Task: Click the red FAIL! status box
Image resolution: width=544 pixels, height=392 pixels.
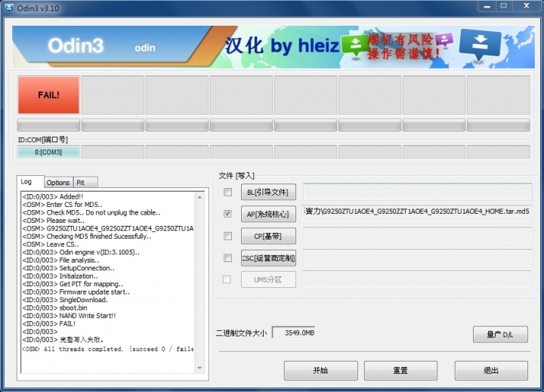Action: tap(48, 95)
